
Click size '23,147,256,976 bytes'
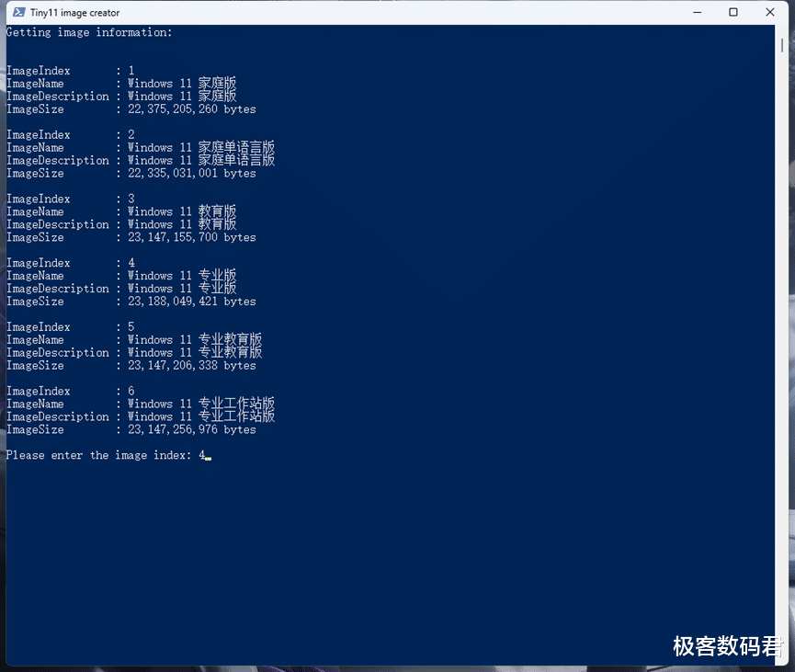point(192,429)
